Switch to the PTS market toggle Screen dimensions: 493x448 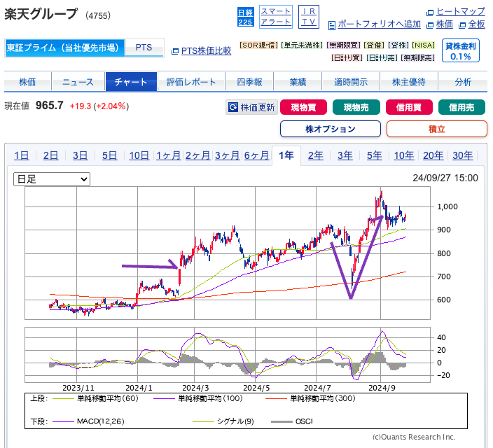144,48
